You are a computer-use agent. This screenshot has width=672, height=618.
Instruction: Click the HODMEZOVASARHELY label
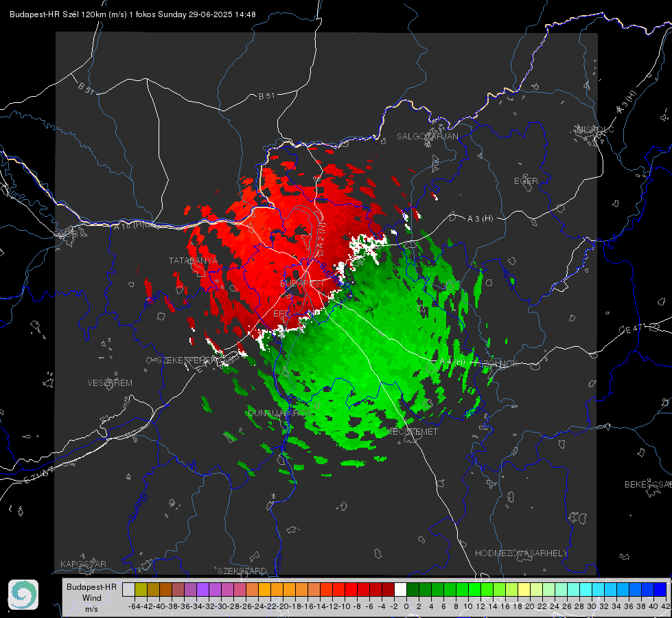522,553
